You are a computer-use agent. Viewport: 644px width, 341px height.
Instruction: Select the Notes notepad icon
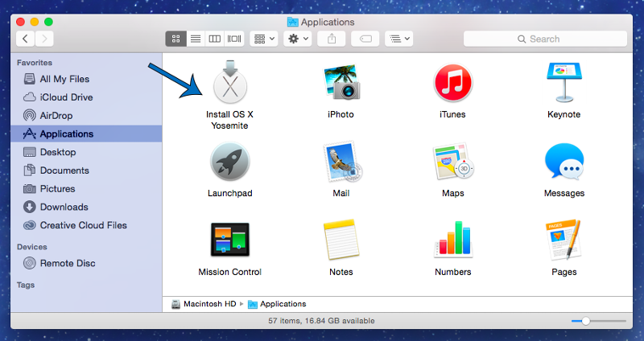341,240
